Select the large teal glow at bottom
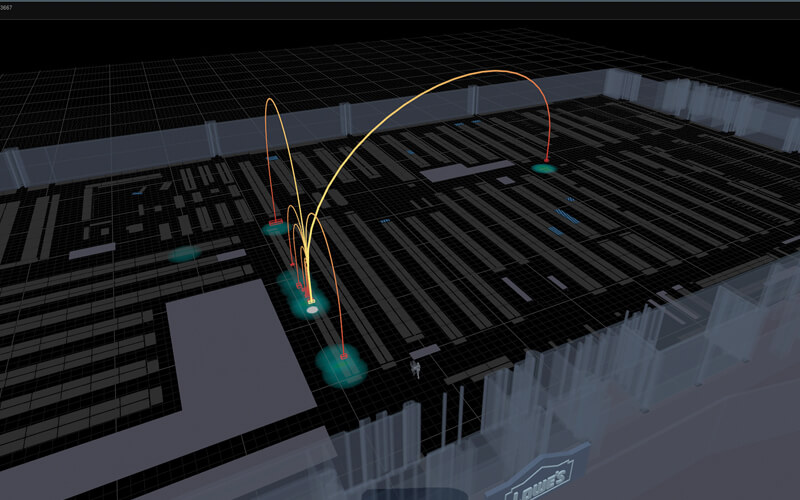 (x=340, y=366)
